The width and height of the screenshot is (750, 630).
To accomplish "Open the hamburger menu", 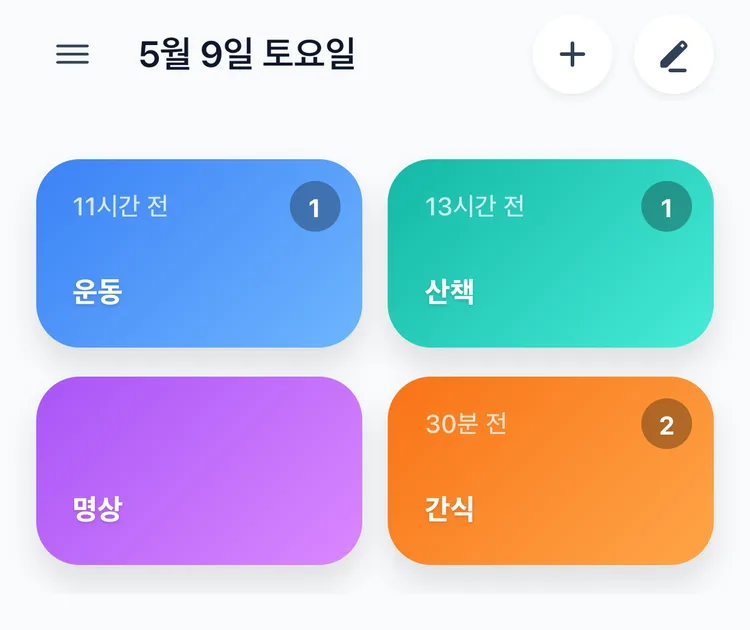I will click(x=73, y=54).
